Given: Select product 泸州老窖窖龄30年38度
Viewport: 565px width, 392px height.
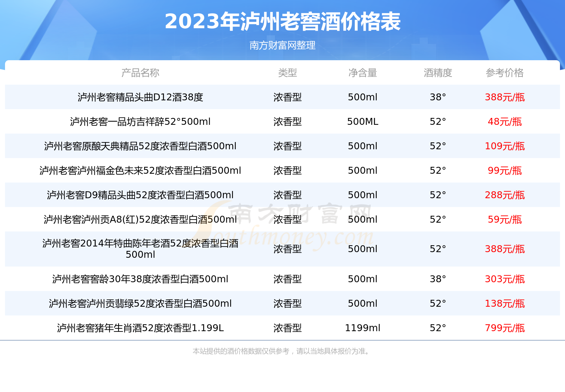Looking at the screenshot, I should (x=140, y=279).
